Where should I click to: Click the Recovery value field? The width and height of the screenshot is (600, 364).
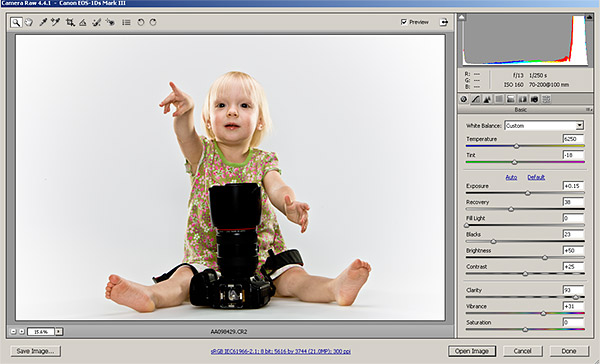tap(573, 202)
